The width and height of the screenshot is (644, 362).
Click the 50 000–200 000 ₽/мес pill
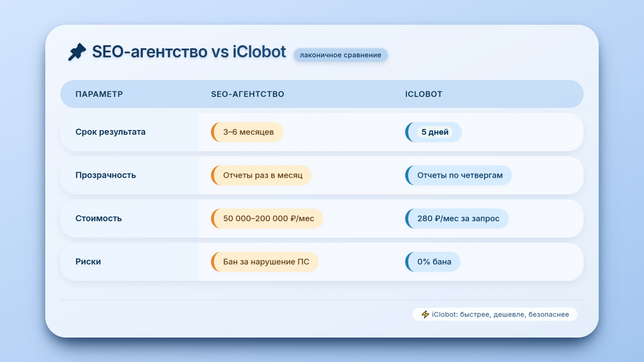(x=268, y=218)
